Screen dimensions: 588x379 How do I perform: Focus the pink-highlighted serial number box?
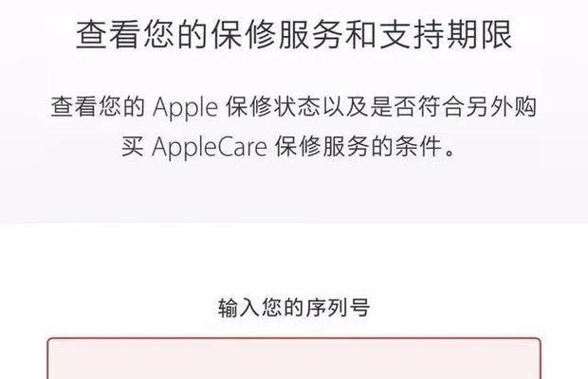(x=294, y=358)
